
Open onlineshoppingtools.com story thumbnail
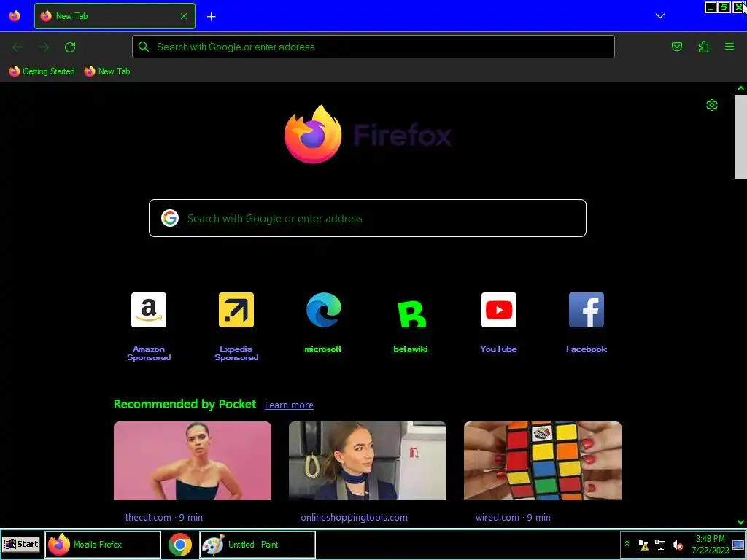coord(368,461)
